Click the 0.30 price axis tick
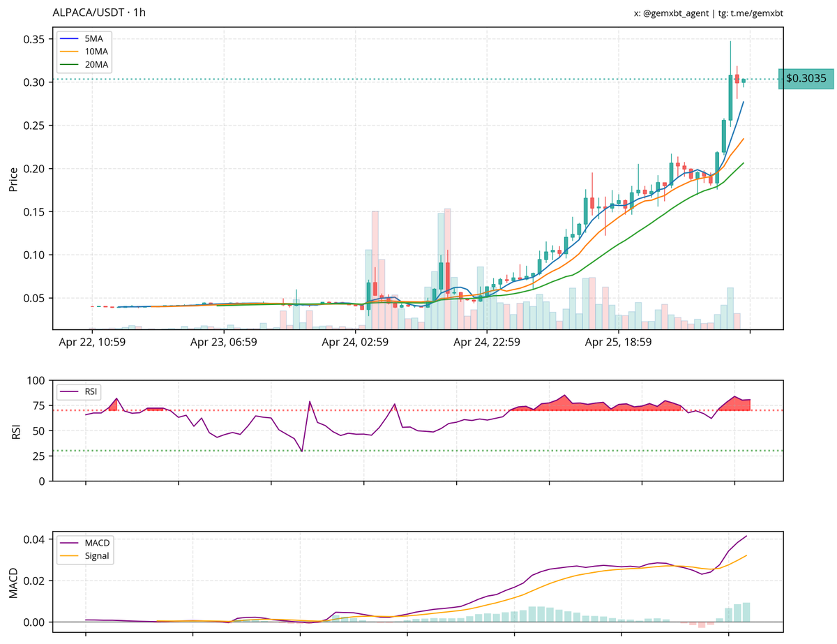Viewport: 837px width, 644px height. pyautogui.click(x=34, y=82)
